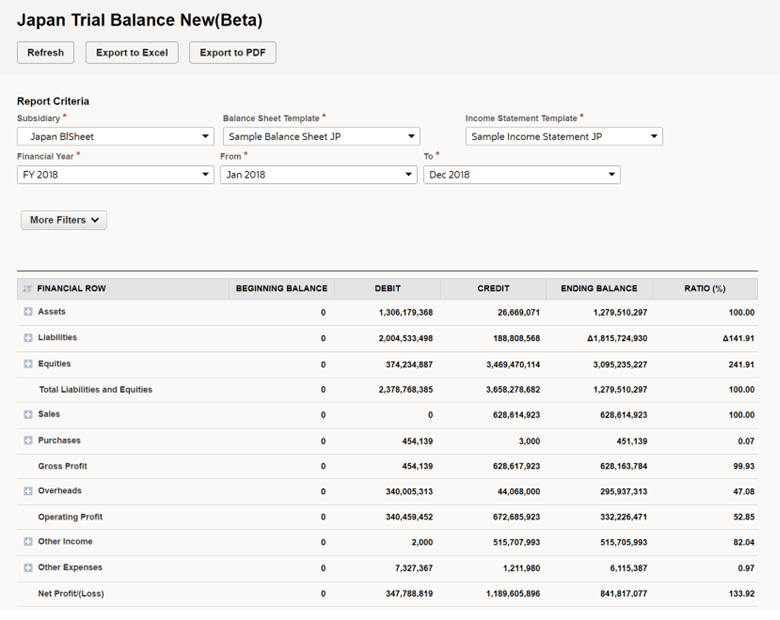Click Operating Profit ratio 52.85
Image resolution: width=780 pixels, height=620 pixels.
(744, 517)
